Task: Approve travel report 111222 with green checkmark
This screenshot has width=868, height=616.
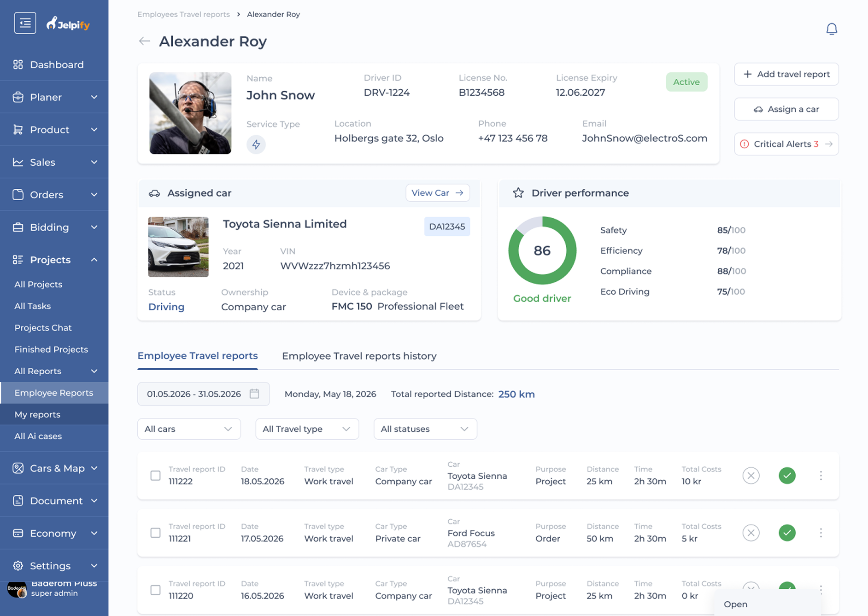Action: coord(787,475)
